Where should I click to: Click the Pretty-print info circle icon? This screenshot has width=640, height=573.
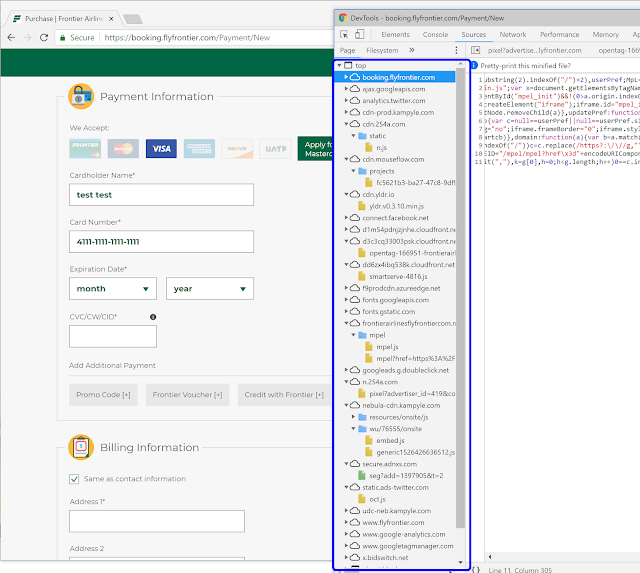click(x=475, y=66)
